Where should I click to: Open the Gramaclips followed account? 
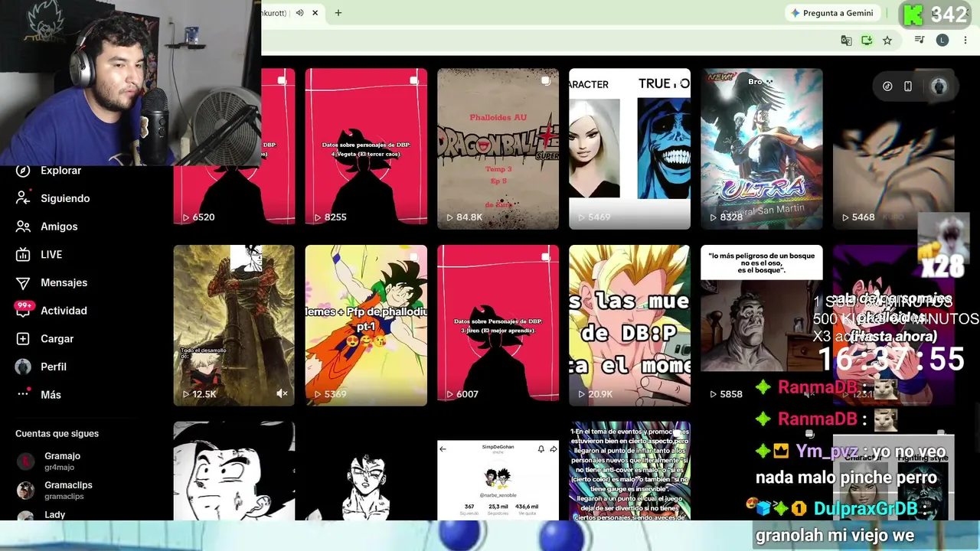[x=55, y=490]
